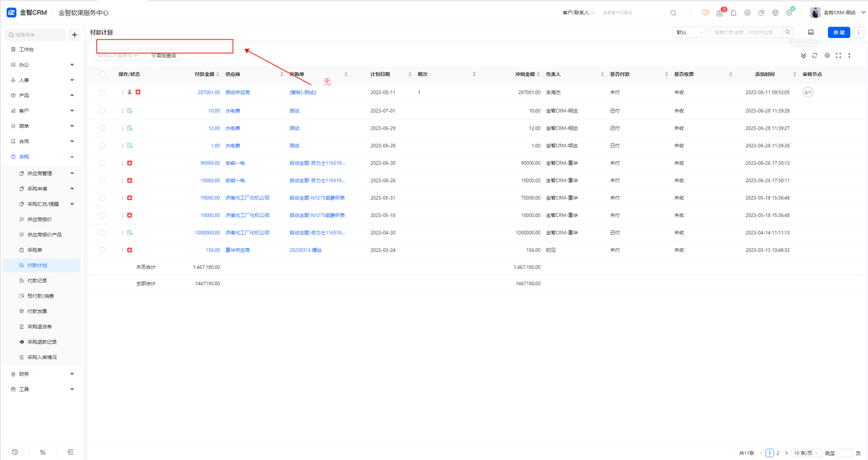Viewport: 868px width, 460px height.
Task: Refresh the table with circular arrow icon
Action: point(814,56)
